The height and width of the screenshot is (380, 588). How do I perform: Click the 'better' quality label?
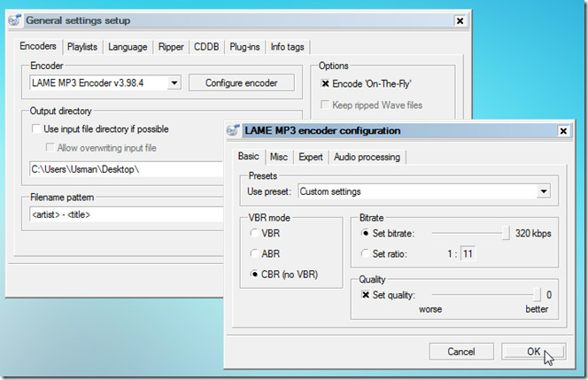point(537,309)
